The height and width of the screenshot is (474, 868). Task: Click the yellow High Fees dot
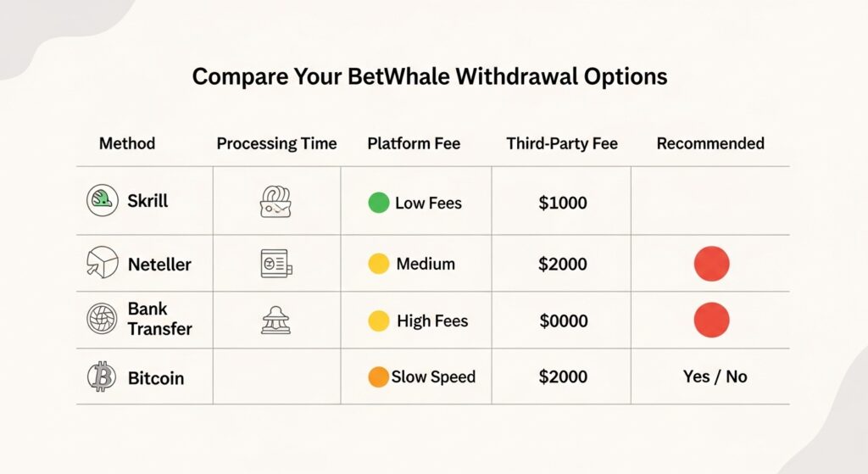(x=379, y=321)
